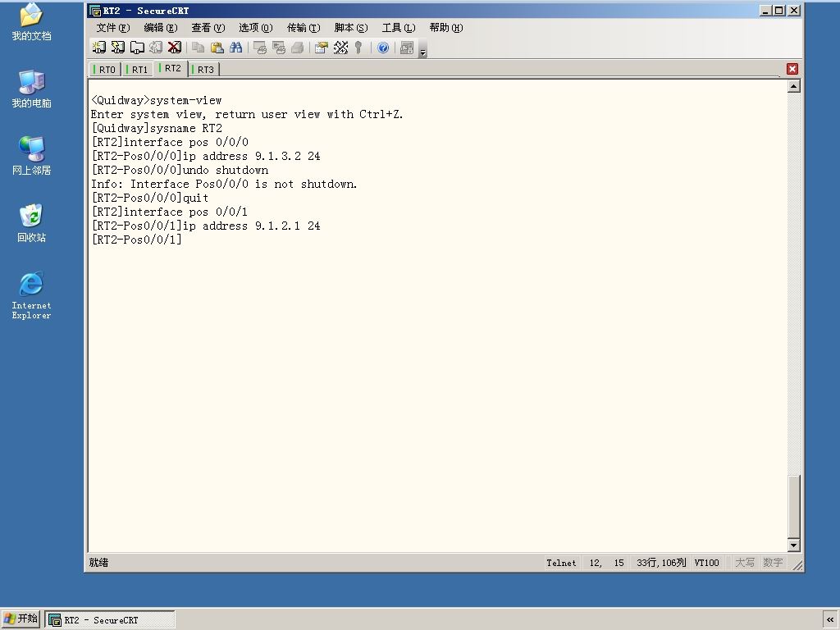Click the terminal scrollbar up arrow
Screen dimensions: 840x630
tap(794, 86)
